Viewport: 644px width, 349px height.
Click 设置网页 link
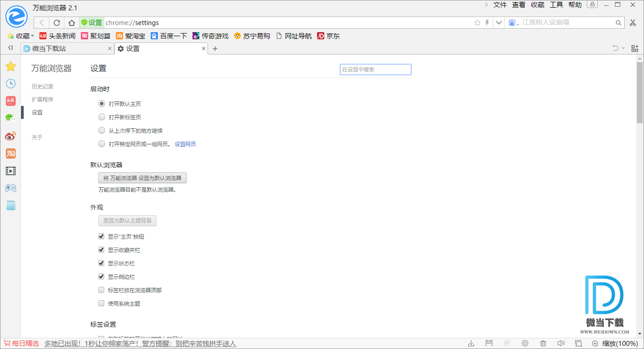(x=185, y=144)
